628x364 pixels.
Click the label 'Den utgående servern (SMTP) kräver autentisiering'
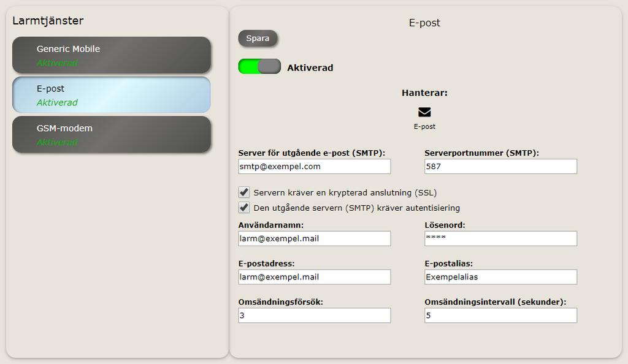pyautogui.click(x=356, y=208)
